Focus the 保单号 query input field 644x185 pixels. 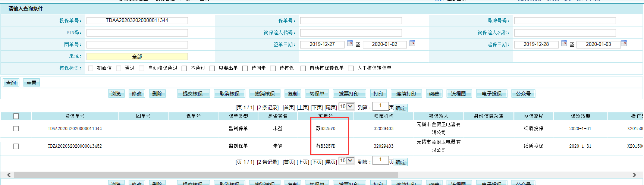(351, 21)
